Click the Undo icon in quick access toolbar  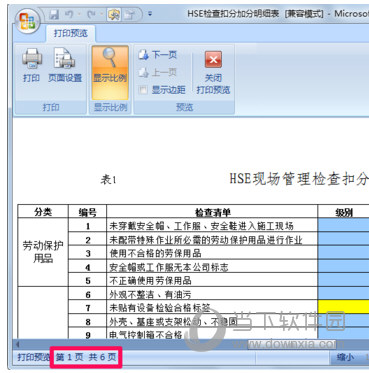point(69,14)
